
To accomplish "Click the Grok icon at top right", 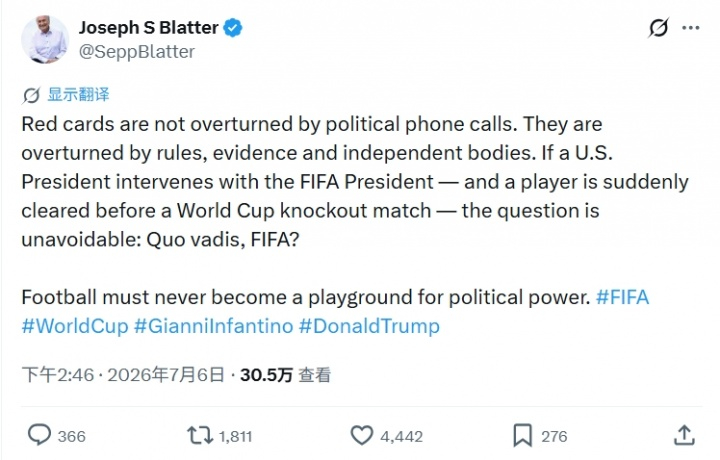I will (x=658, y=28).
